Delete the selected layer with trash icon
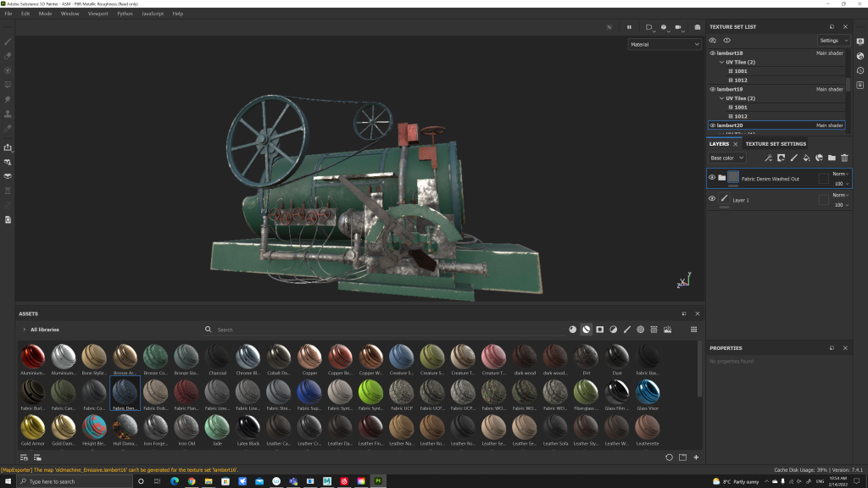This screenshot has width=868, height=488. point(844,158)
